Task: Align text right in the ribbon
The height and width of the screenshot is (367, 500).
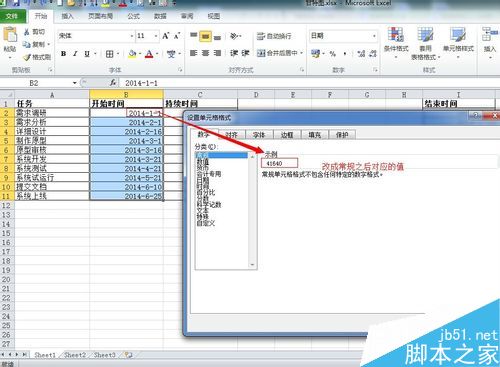Action: [x=217, y=53]
